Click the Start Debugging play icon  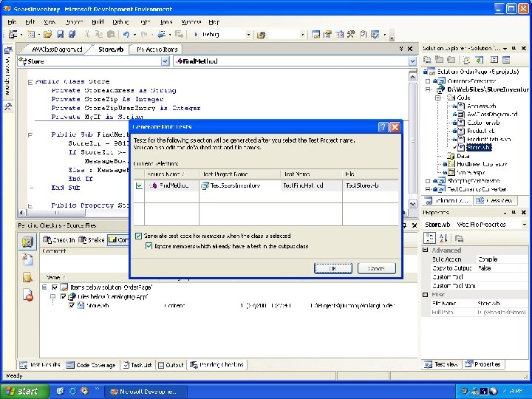click(x=197, y=35)
